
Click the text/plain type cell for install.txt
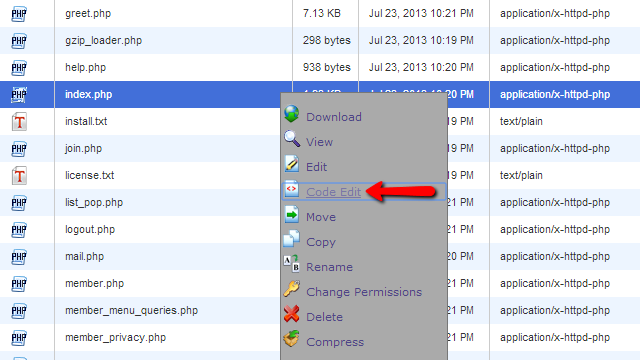click(x=521, y=121)
